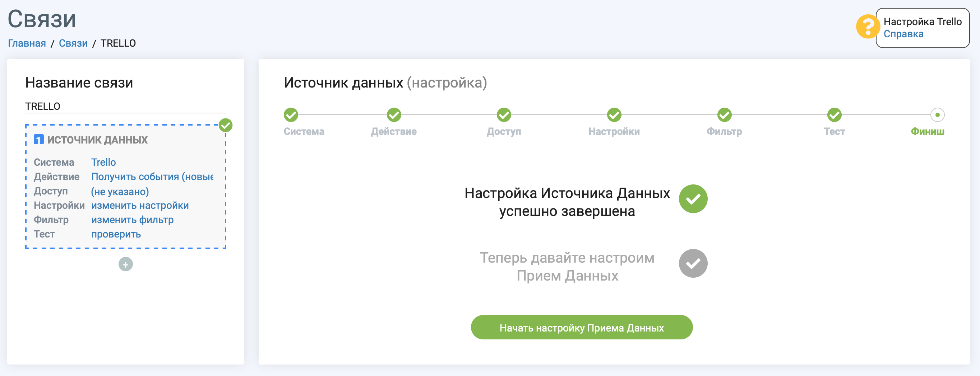Edit the connection name field TRELLO
Screen dimensions: 980x376
point(125,106)
